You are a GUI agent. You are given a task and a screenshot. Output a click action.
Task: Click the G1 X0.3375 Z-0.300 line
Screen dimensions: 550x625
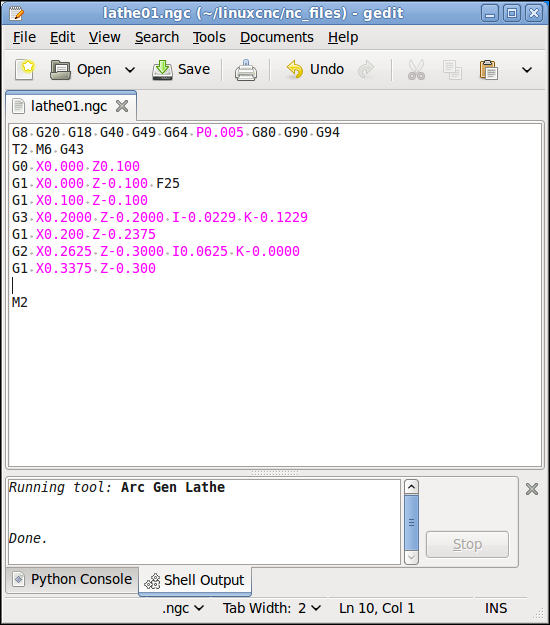click(x=84, y=269)
